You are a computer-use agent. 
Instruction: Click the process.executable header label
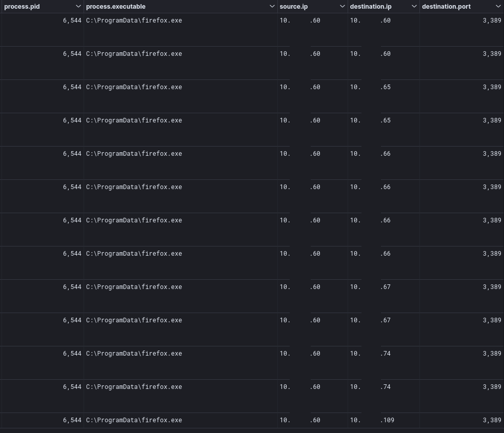(116, 7)
